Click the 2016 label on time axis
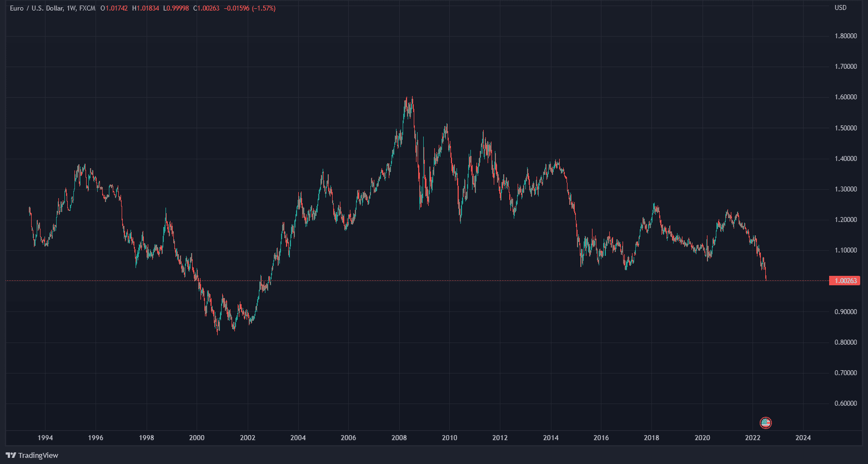 click(601, 438)
